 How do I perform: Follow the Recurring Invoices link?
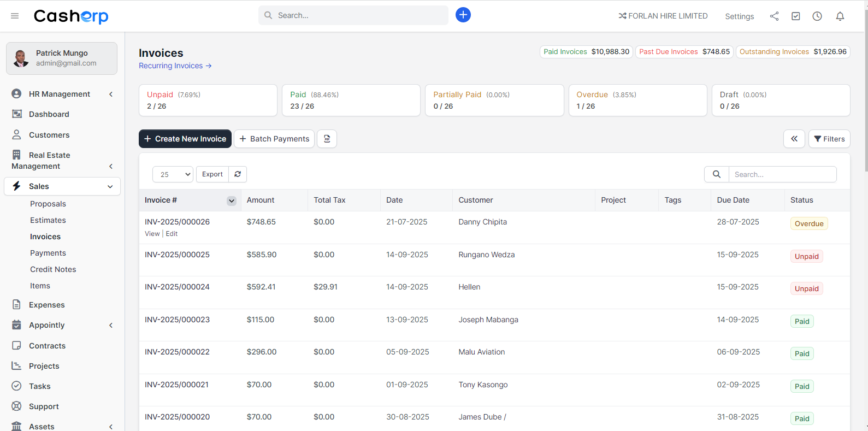click(x=175, y=66)
